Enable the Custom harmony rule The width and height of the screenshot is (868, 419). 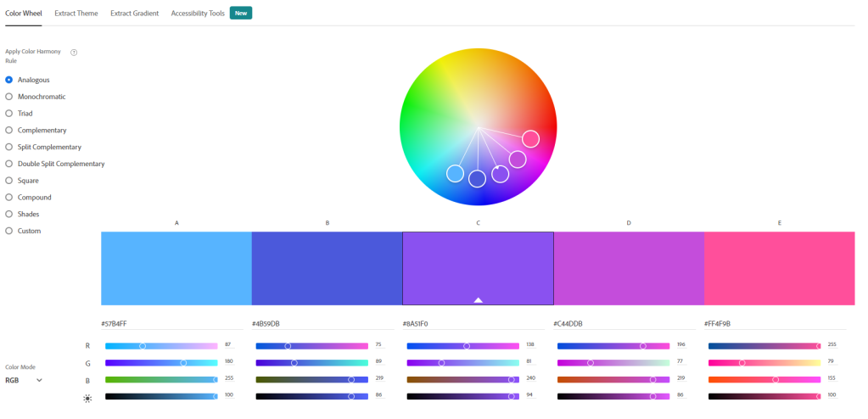[x=9, y=231]
